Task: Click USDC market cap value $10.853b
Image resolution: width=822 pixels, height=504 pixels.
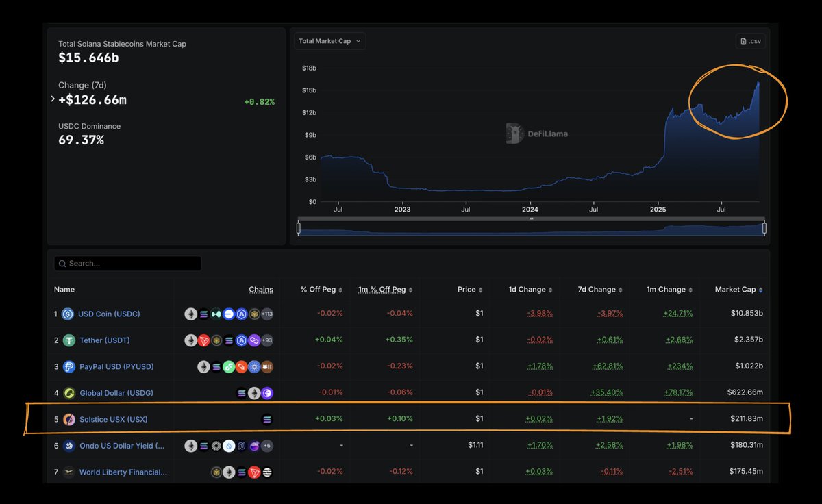Action: point(745,314)
